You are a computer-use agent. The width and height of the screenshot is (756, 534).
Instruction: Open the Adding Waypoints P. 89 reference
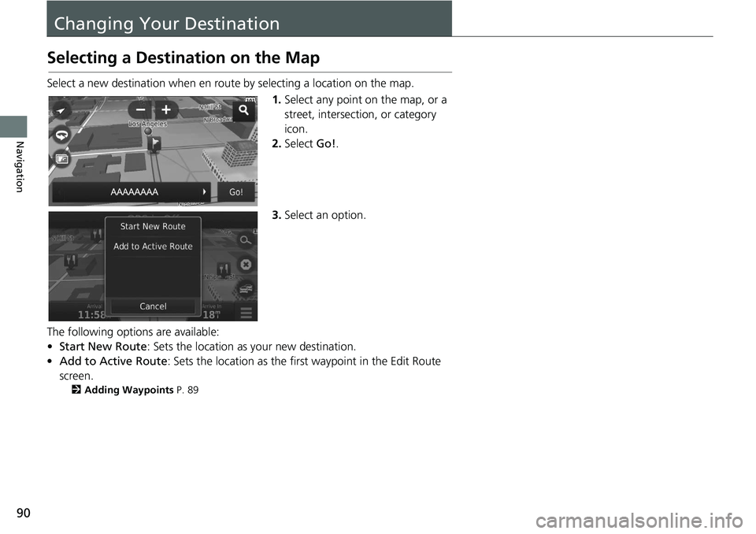(x=135, y=390)
